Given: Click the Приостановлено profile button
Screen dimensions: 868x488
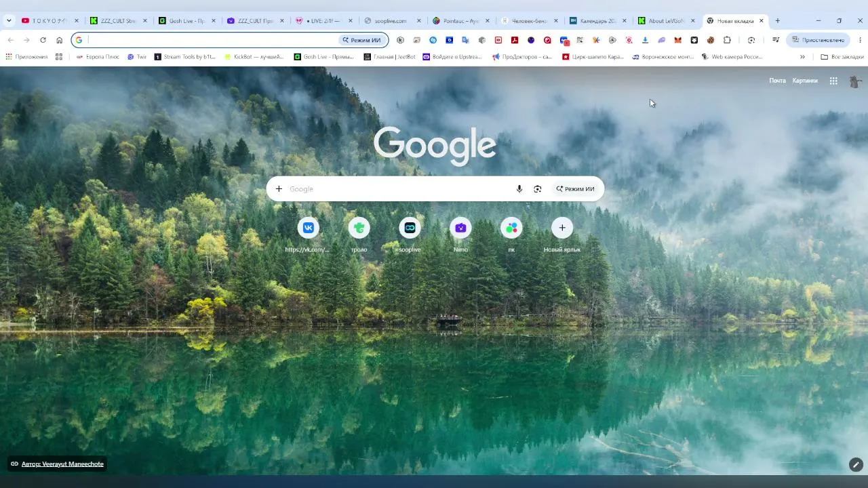Looking at the screenshot, I should [x=818, y=40].
